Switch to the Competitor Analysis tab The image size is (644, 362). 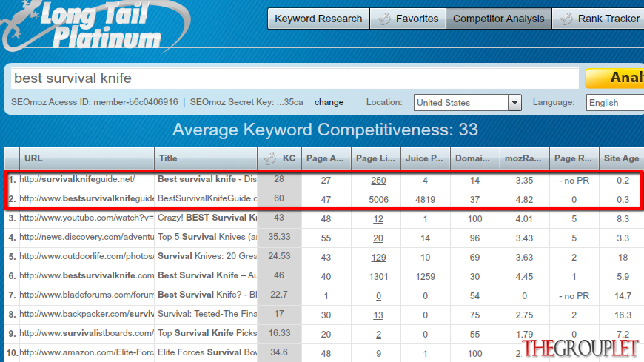(498, 19)
